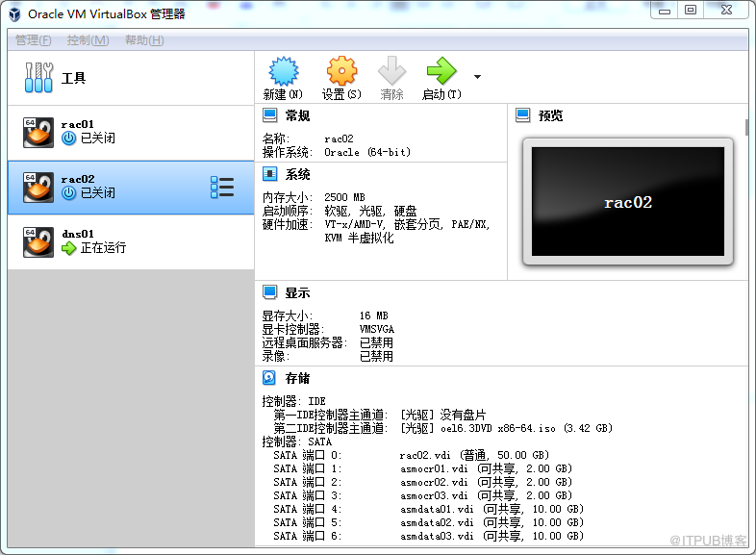The image size is (756, 555).
Task: Click the New (新建) virtual machine icon
Action: (283, 71)
